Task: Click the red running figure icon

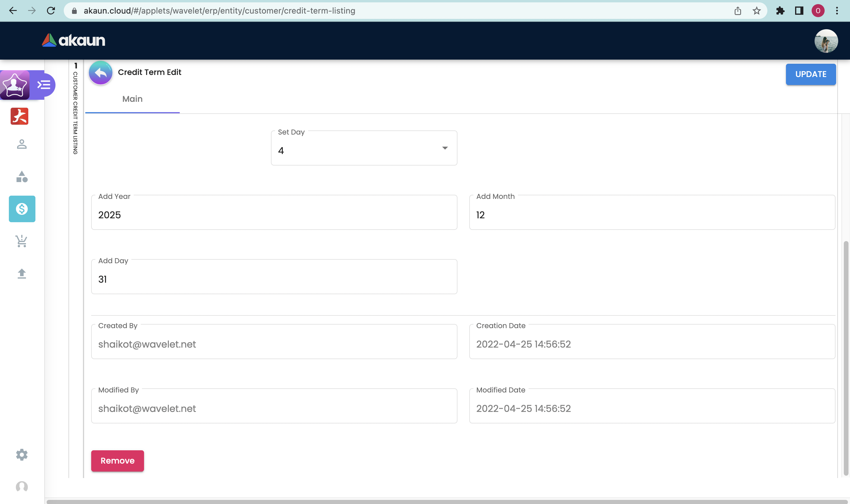Action: point(19,116)
